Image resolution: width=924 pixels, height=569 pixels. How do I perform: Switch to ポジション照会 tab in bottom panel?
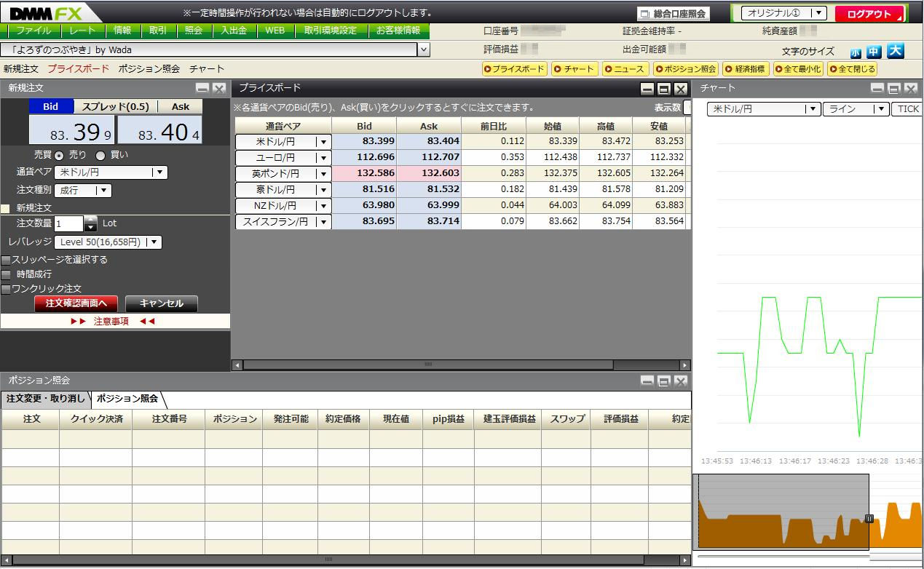click(x=127, y=399)
